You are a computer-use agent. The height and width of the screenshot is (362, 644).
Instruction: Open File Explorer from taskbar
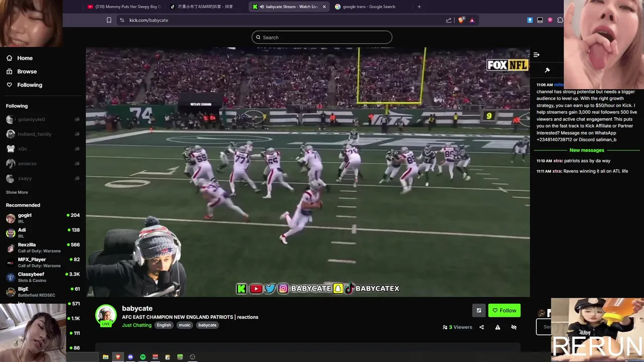point(106,357)
